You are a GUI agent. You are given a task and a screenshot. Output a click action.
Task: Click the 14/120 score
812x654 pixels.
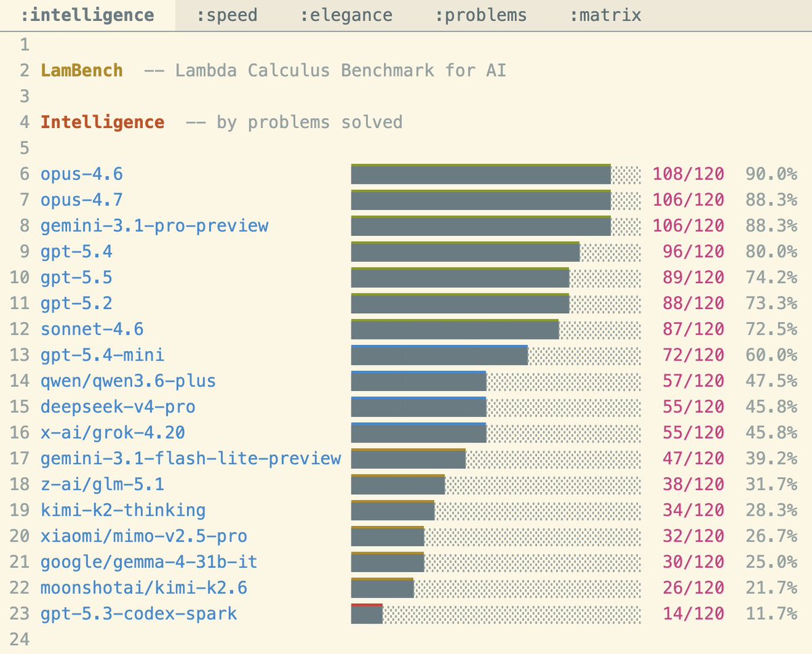693,614
